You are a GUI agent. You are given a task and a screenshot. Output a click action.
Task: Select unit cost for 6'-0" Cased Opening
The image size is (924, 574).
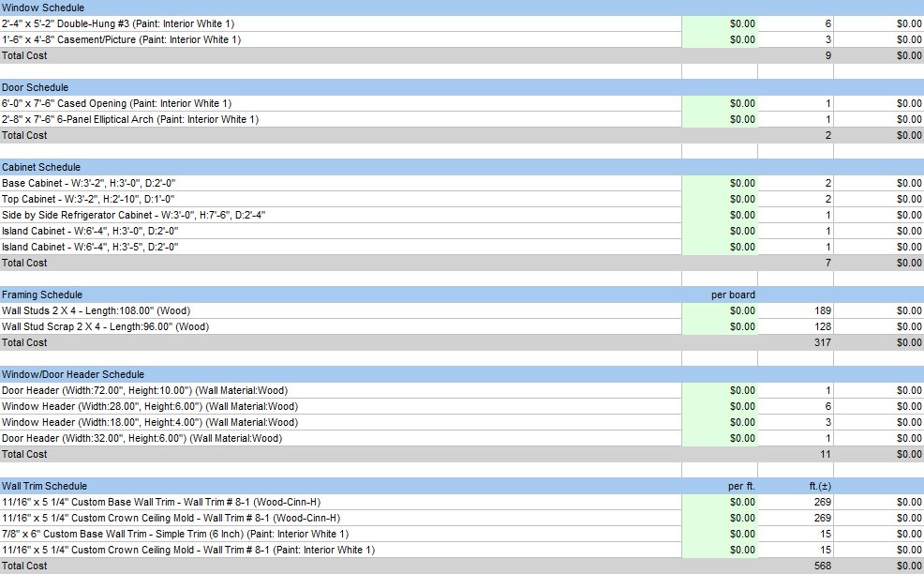point(720,103)
